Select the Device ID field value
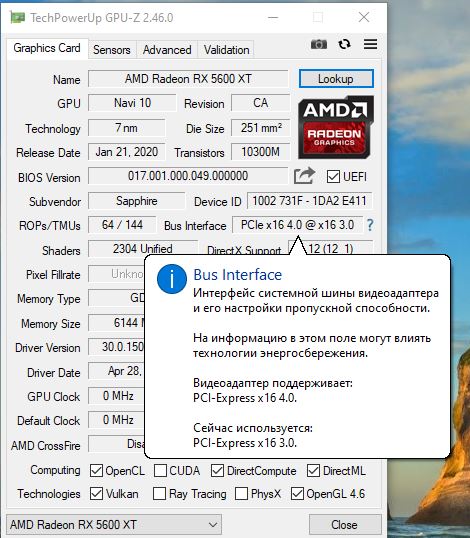Screen dimensions: 470x538 [309, 201]
